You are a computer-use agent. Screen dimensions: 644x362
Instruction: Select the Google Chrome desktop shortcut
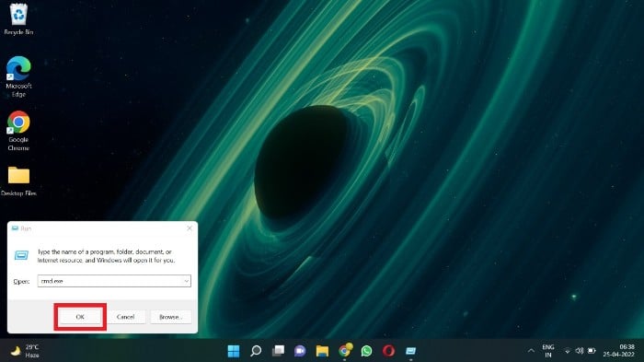[18, 131]
